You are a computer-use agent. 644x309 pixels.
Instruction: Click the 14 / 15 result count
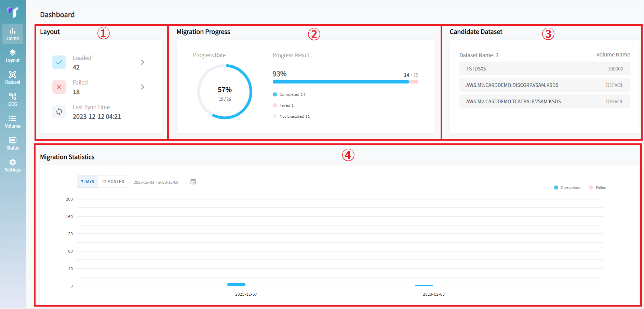coord(411,75)
